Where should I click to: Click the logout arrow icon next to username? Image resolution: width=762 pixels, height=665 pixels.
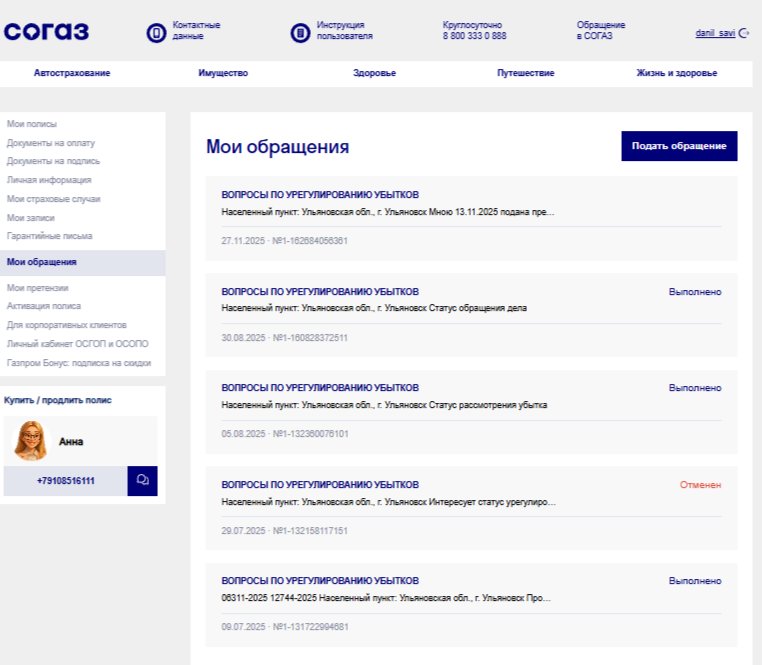pos(744,33)
